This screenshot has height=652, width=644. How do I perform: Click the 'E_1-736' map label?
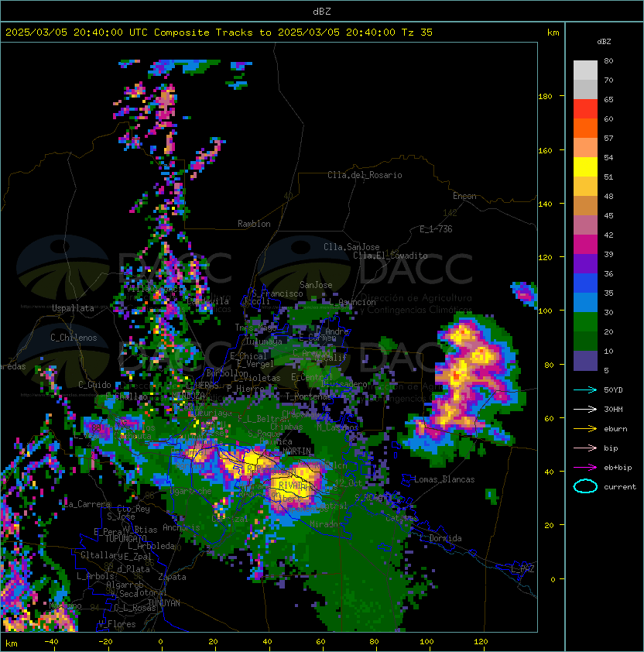[x=436, y=229]
